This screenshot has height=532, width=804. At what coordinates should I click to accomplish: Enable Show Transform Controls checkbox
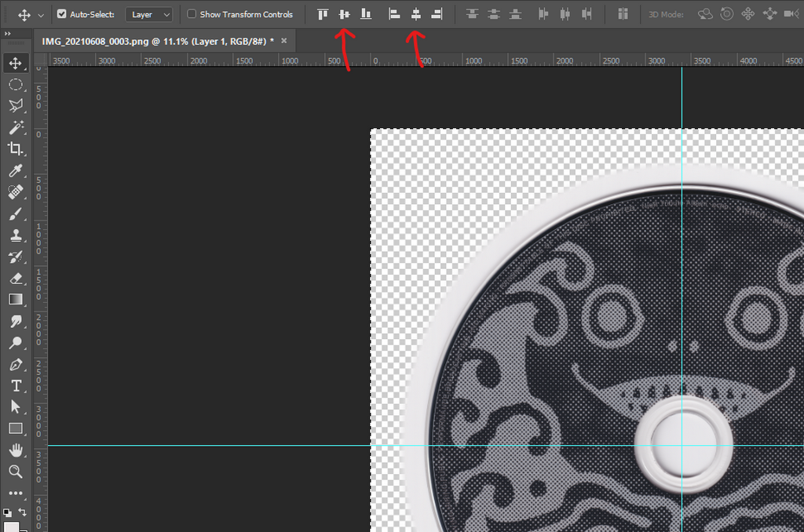click(x=192, y=14)
